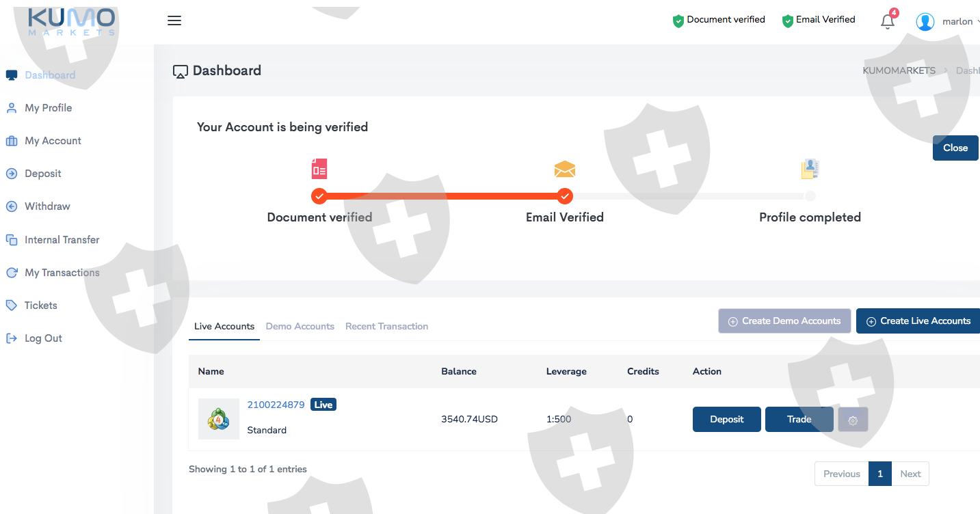Click the Dashboard monitor icon in sidebar

[x=12, y=75]
